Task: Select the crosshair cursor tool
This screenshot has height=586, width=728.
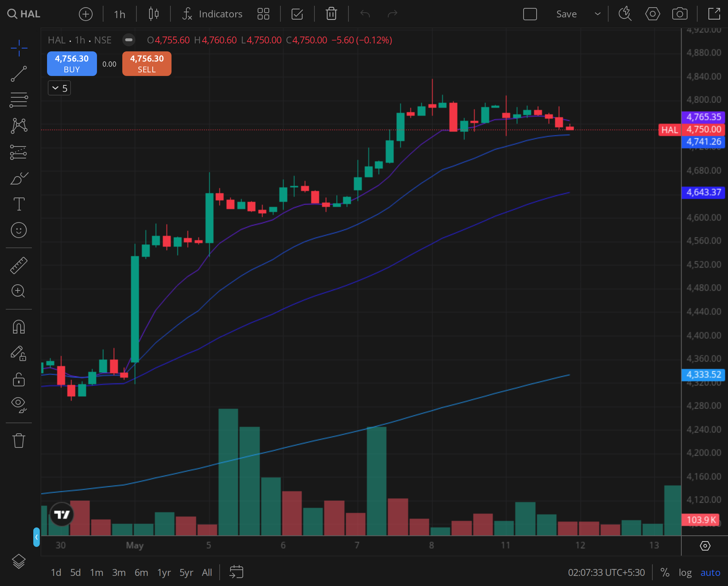Action: 19,48
